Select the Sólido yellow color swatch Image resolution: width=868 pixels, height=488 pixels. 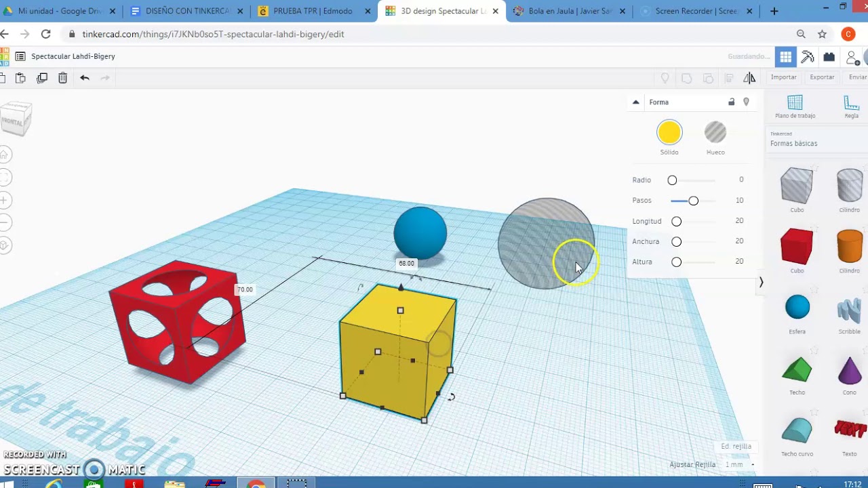tap(669, 132)
